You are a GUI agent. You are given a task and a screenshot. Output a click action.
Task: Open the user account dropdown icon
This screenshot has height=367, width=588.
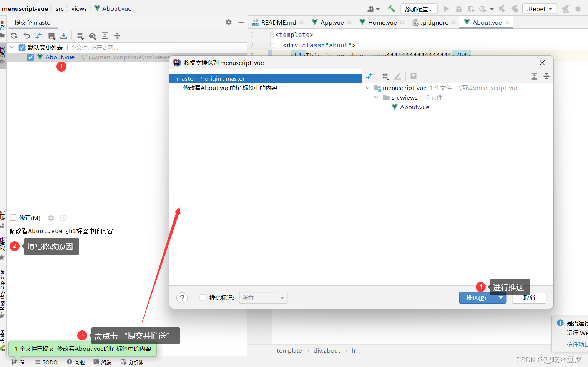(x=373, y=9)
